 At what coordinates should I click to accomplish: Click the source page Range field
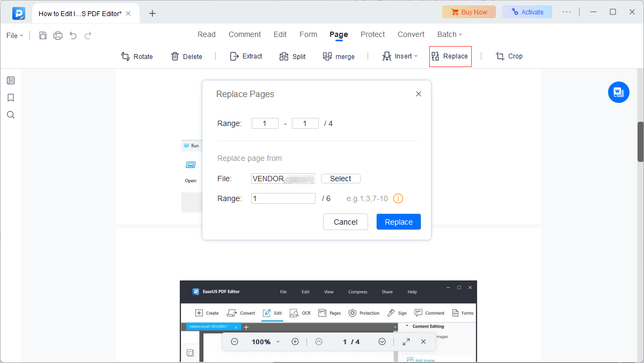tap(283, 198)
